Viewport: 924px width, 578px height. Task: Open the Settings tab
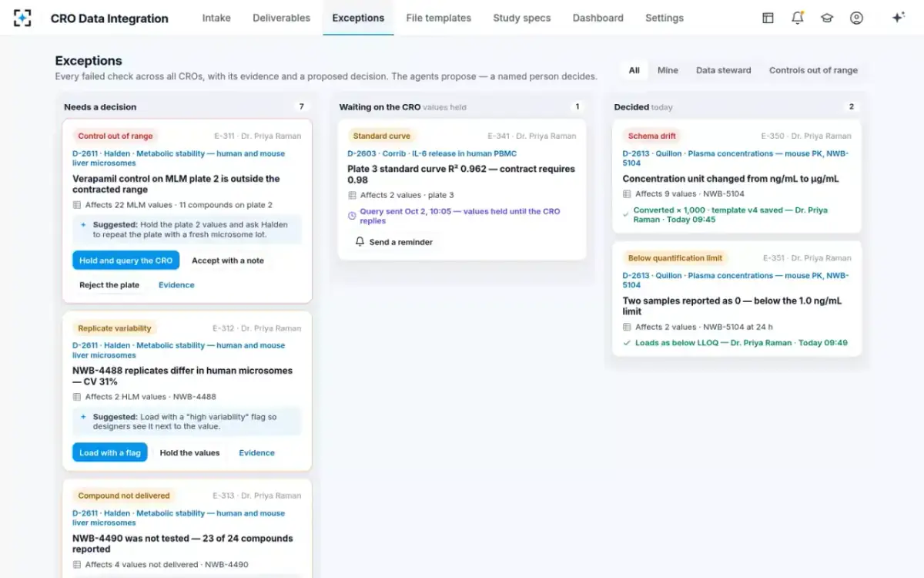coord(665,18)
